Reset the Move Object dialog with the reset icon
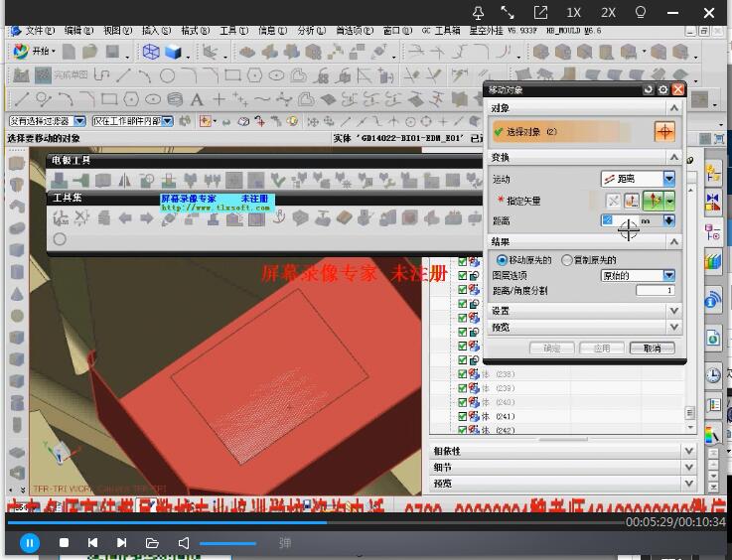This screenshot has height=560, width=732. coord(648,89)
